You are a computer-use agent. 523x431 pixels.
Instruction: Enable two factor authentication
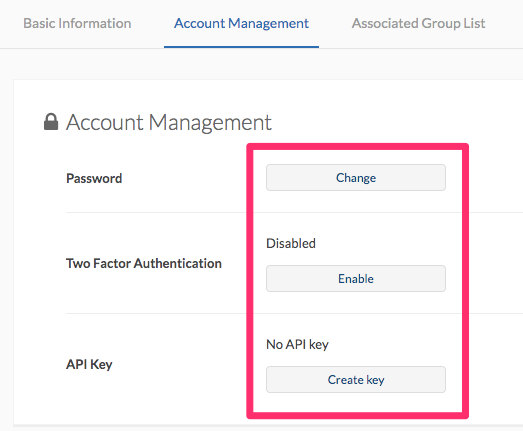pyautogui.click(x=356, y=279)
